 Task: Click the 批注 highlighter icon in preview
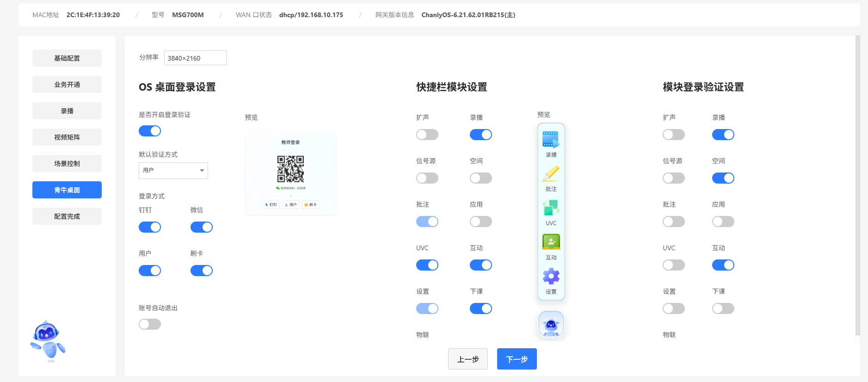[x=551, y=174]
